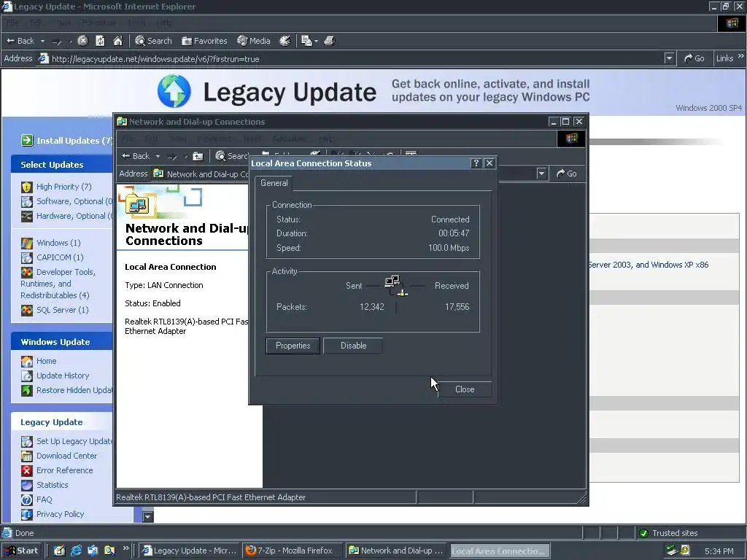Click the sidebar scroll down arrow
Image resolution: width=747 pixels, height=560 pixels.
(x=148, y=517)
